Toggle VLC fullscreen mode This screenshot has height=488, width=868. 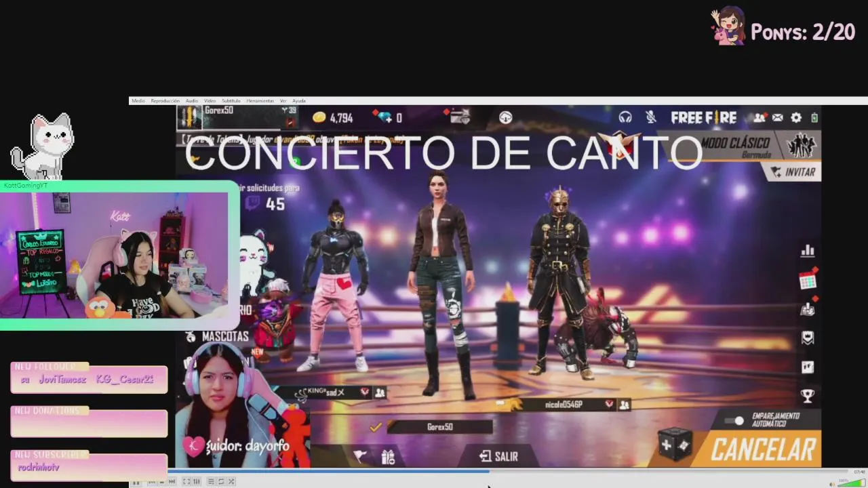(186, 482)
